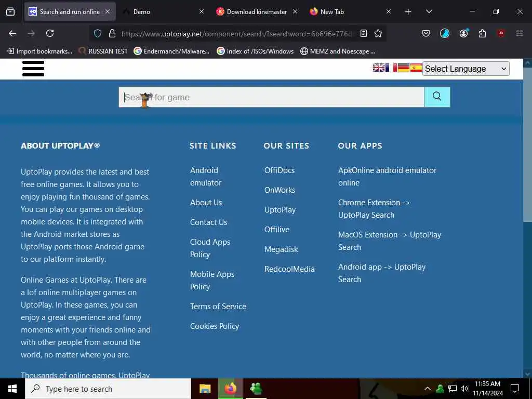
Task: Open the Cookies Policy link
Action: 215,326
